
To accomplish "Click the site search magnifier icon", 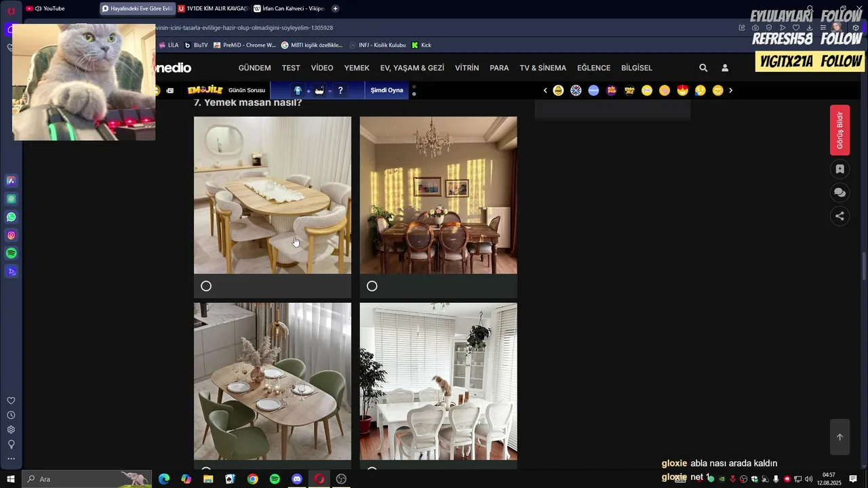I will point(703,68).
